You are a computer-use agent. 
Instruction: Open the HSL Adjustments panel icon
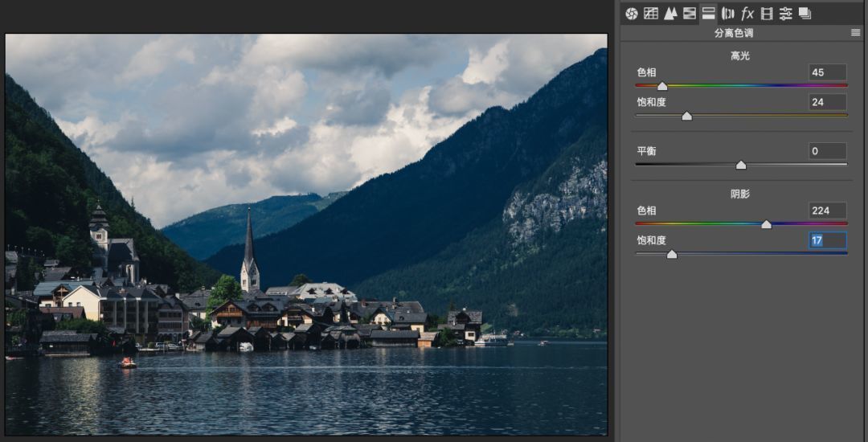click(690, 14)
